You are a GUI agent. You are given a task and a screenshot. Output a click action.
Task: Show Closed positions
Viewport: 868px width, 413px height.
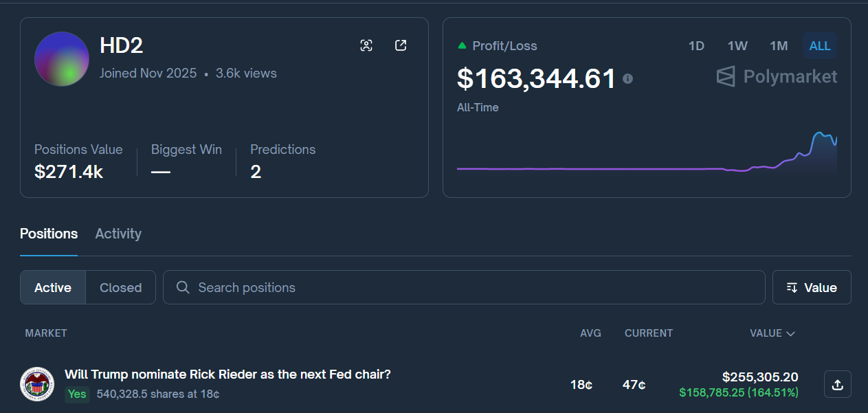(x=120, y=287)
